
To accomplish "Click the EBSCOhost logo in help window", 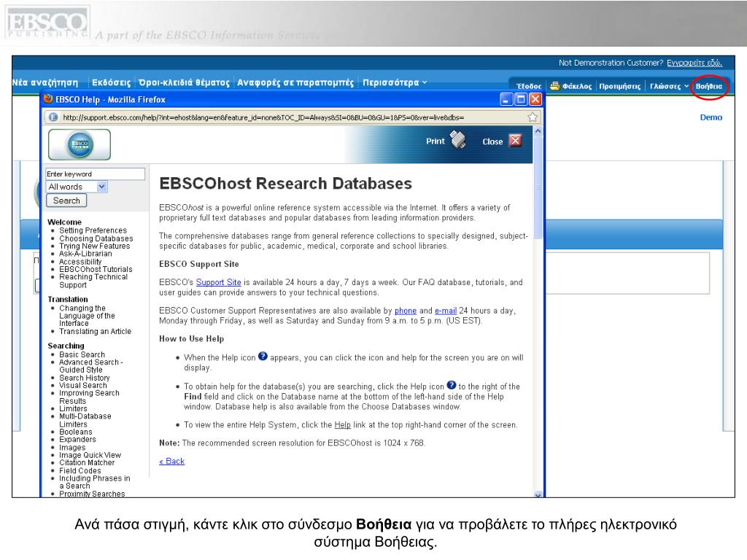I will pos(80,144).
